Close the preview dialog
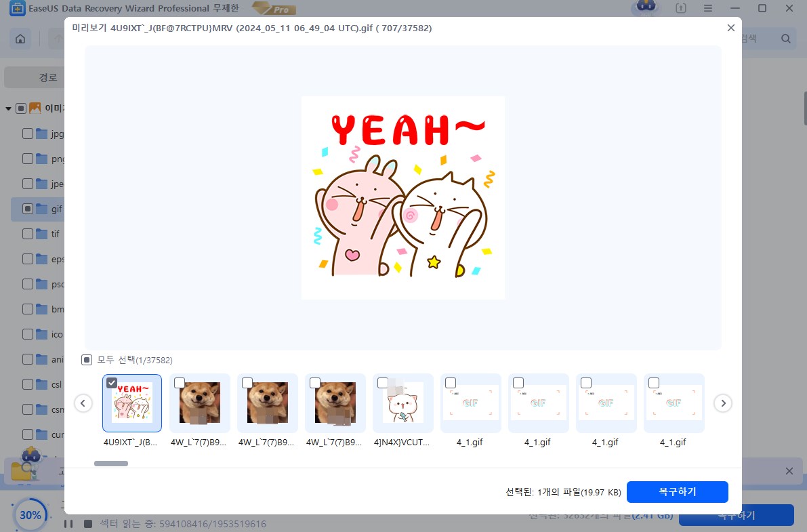This screenshot has height=532, width=807. click(x=731, y=28)
